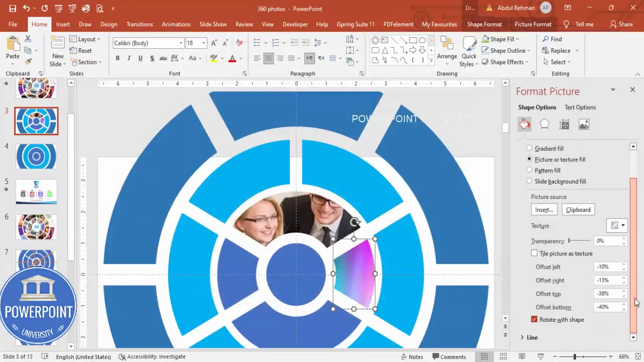
Task: Click the Transparency slider
Action: point(580,241)
